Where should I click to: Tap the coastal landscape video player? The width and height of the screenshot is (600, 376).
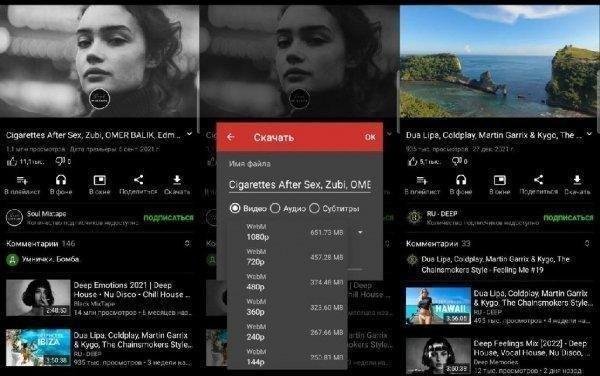pyautogui.click(x=499, y=61)
